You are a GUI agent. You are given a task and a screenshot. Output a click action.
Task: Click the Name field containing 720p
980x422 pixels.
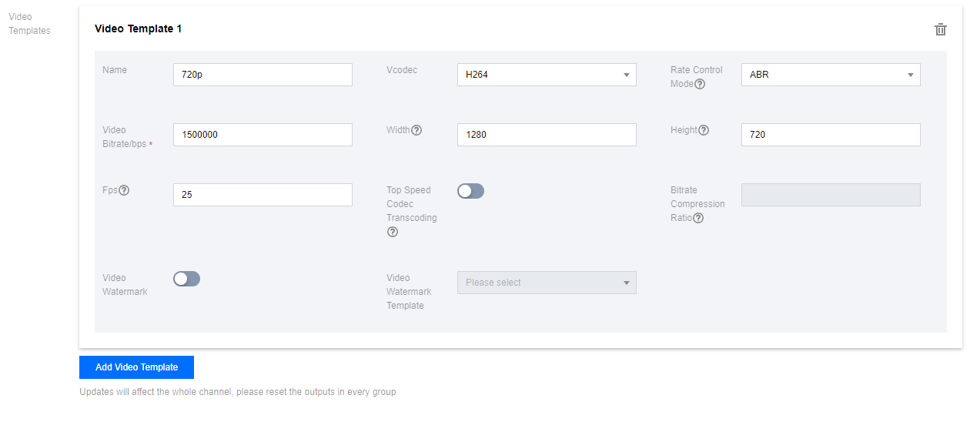263,75
